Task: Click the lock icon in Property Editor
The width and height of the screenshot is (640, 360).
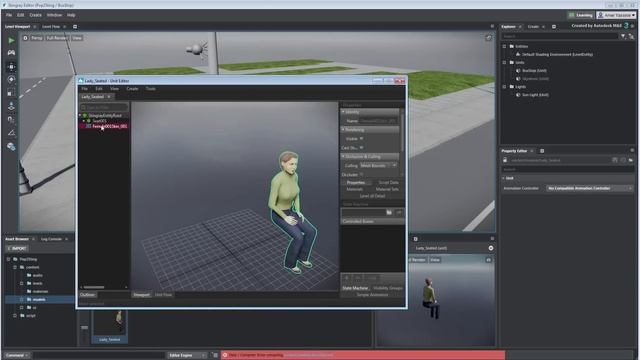Action: click(x=505, y=160)
